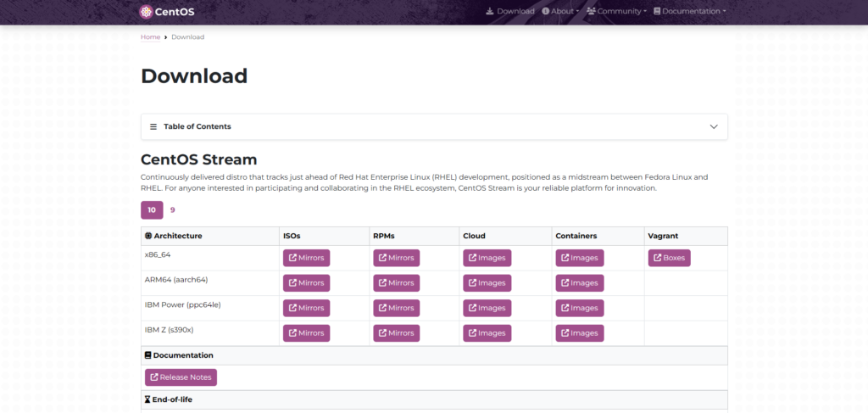Open RPMs Mirrors for IBM Power (ppc64le)
Viewport: 868px width, 413px height.
click(397, 309)
